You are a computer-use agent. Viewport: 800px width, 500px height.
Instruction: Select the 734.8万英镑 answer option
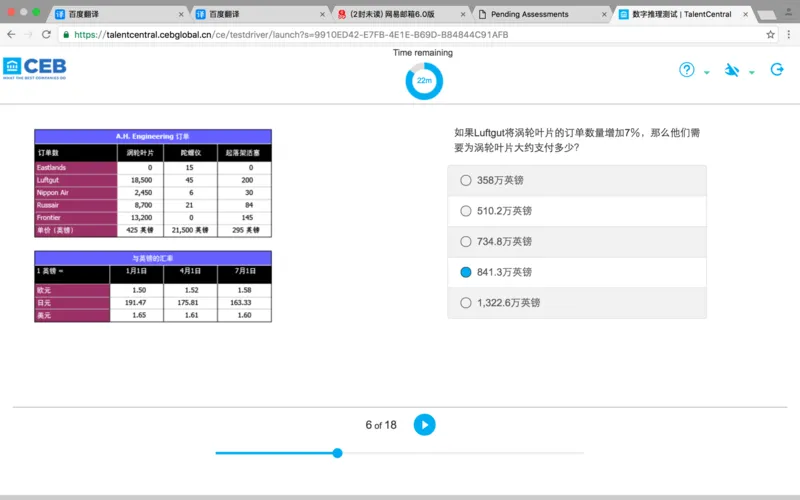[x=577, y=241]
